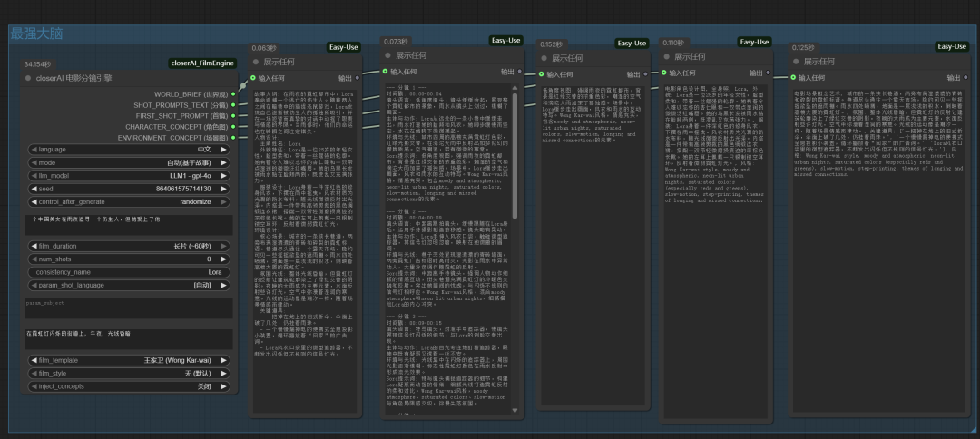Screen dimensions: 980x439
Task: Click the consistency_name field showing Lora
Action: pyautogui.click(x=129, y=272)
